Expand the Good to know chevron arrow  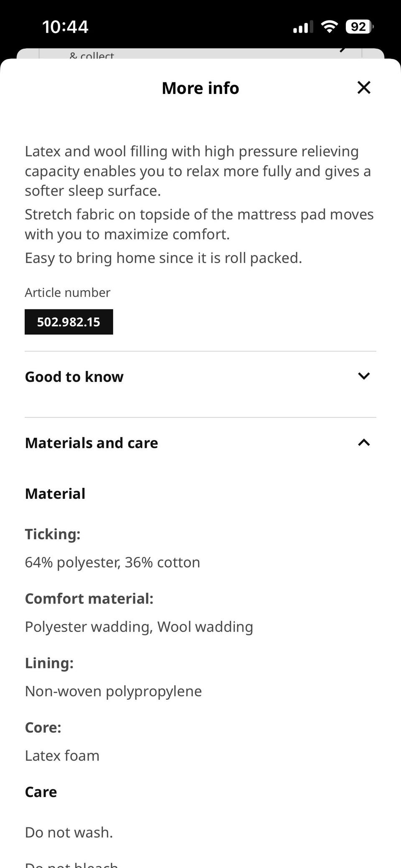[x=364, y=376]
